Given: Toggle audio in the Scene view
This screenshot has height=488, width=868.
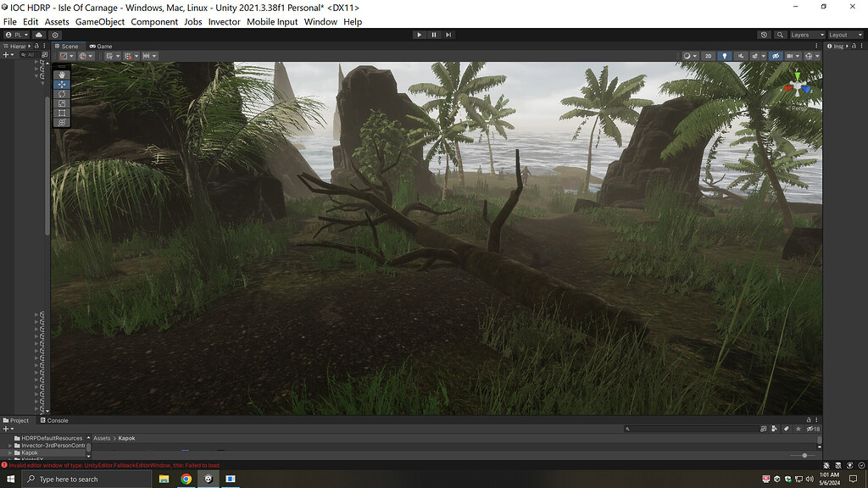Looking at the screenshot, I should tap(742, 55).
